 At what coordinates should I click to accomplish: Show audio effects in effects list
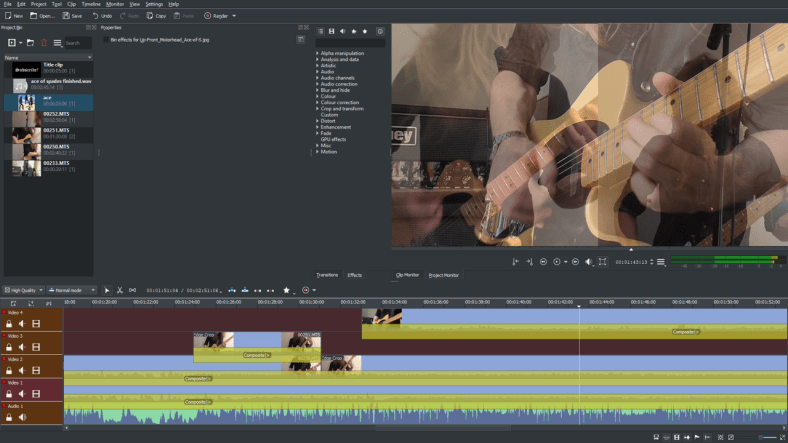coord(343,31)
